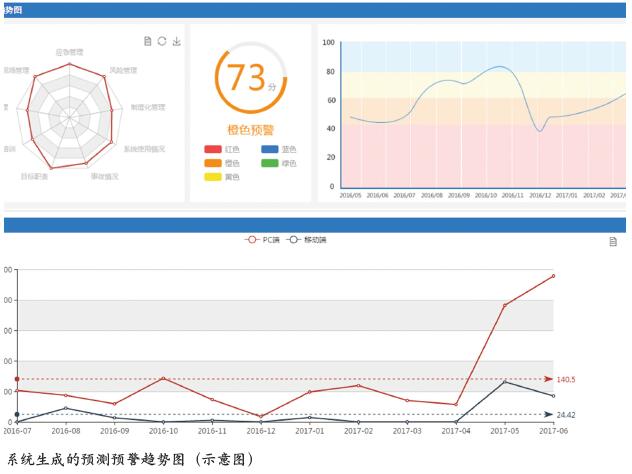Click the radar chart refresh icon
Viewport: 632px width, 474px height.
162,41
